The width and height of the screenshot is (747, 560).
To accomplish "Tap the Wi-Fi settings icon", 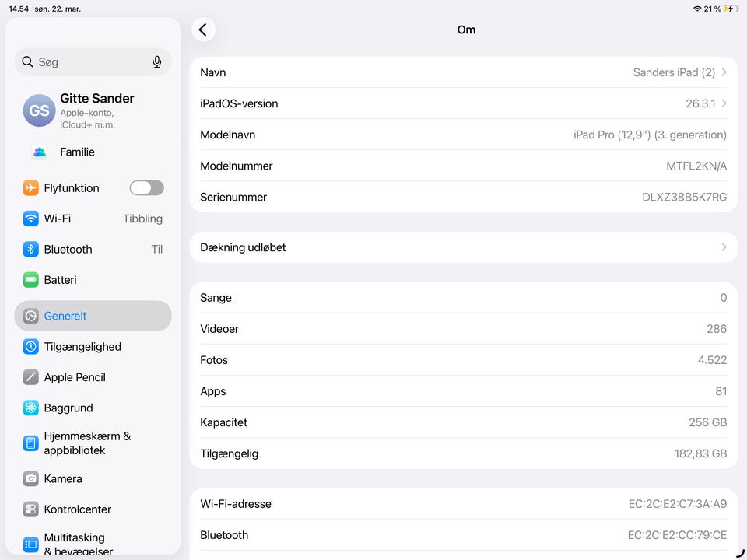I will click(31, 219).
